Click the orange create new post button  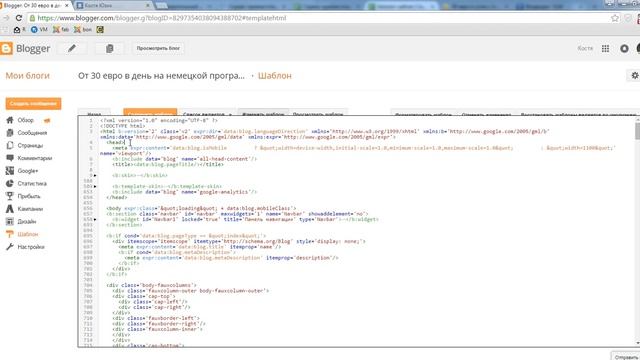click(x=33, y=104)
